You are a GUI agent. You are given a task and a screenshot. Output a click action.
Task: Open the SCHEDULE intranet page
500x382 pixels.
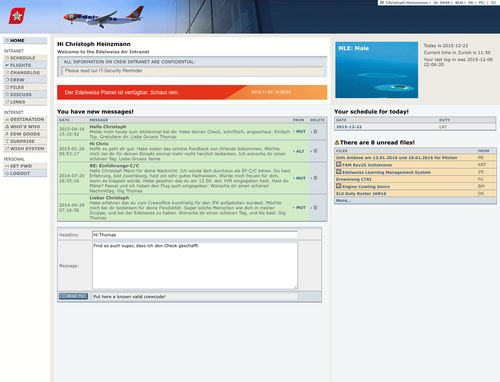(x=25, y=58)
